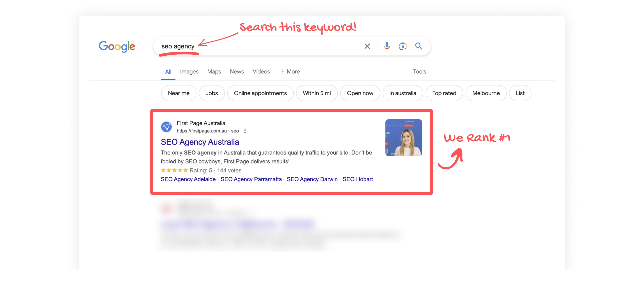
Task: Clear the search box with X icon
Action: pyautogui.click(x=367, y=46)
